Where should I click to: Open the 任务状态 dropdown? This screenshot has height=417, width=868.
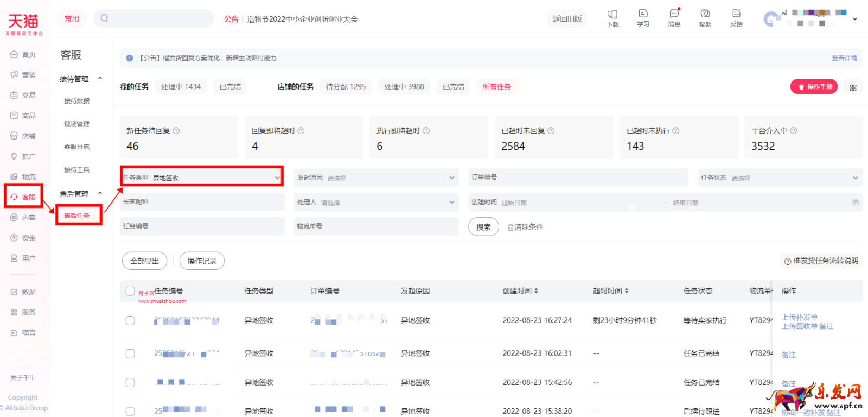point(780,178)
